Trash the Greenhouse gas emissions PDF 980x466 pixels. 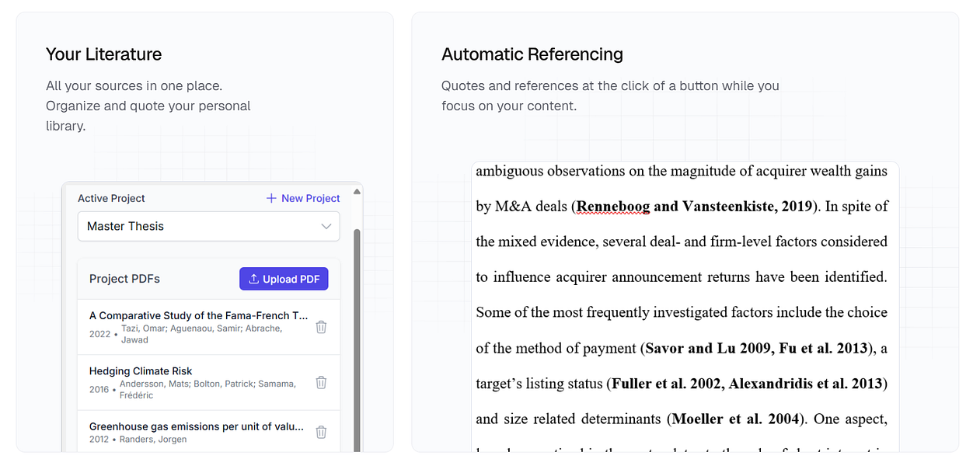pyautogui.click(x=321, y=432)
